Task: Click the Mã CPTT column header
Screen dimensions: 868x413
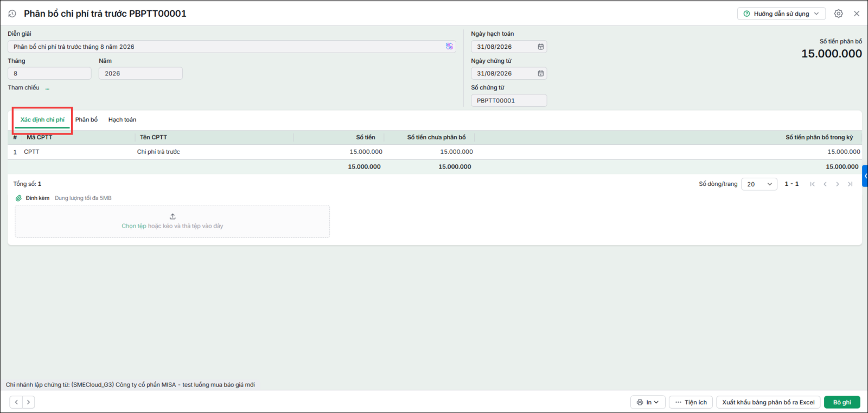Action: tap(40, 137)
